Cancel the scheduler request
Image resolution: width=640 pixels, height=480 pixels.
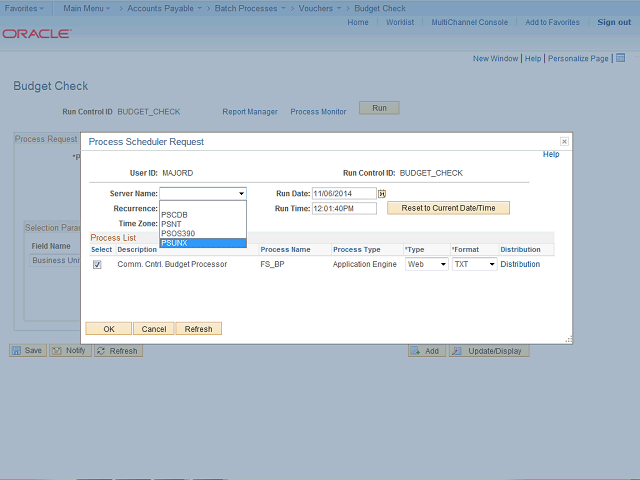[x=153, y=328]
